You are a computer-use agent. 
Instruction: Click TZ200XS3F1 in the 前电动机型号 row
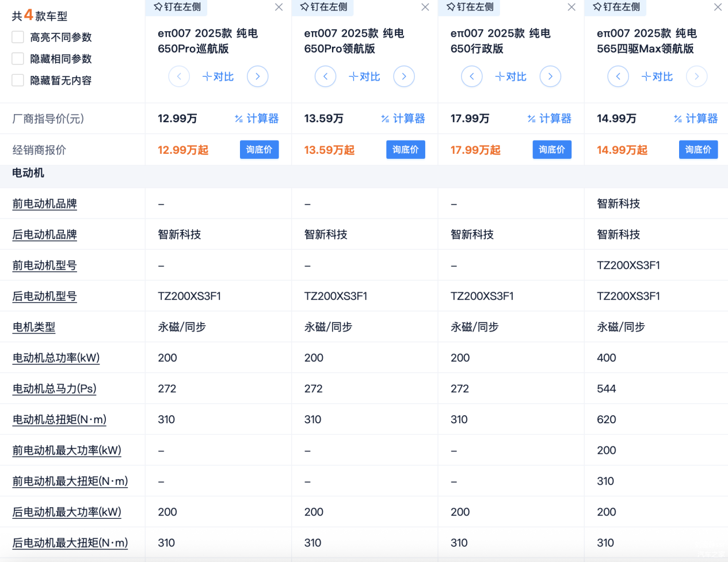point(628,265)
